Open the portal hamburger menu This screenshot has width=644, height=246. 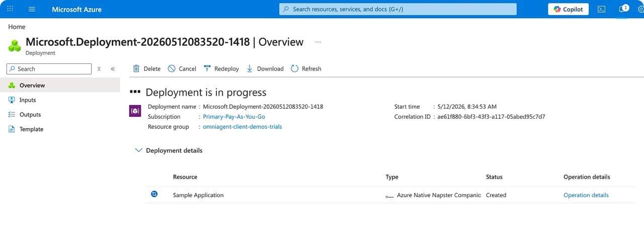click(x=32, y=9)
